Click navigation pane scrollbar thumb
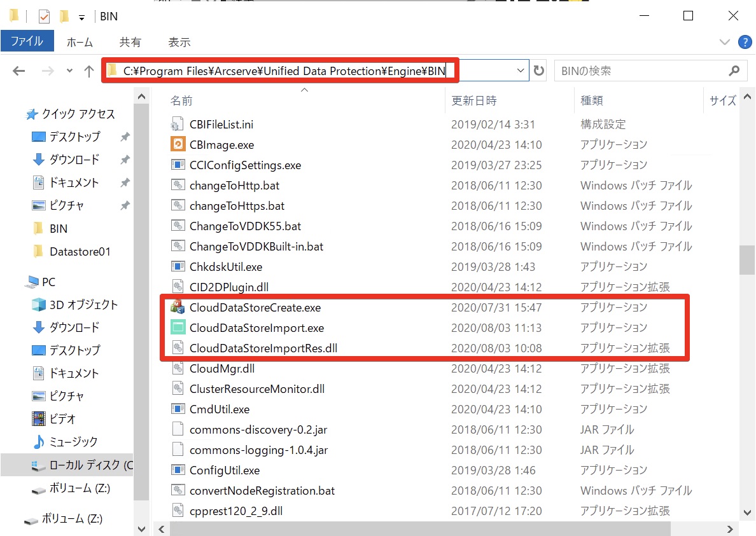This screenshot has height=536, width=756. [141, 301]
